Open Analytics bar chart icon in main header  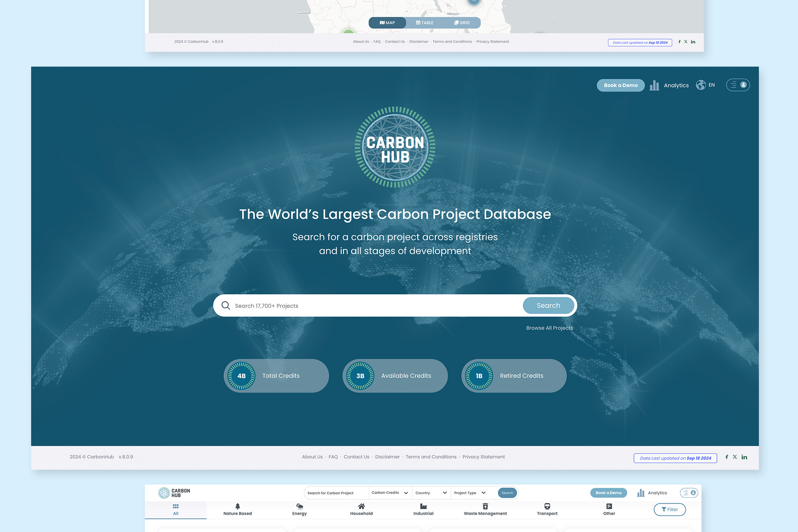pyautogui.click(x=654, y=85)
